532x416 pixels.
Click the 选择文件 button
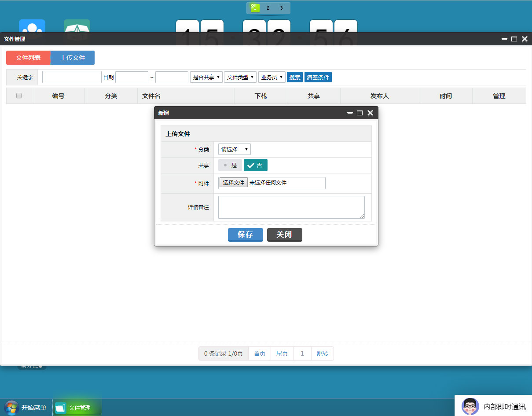234,183
